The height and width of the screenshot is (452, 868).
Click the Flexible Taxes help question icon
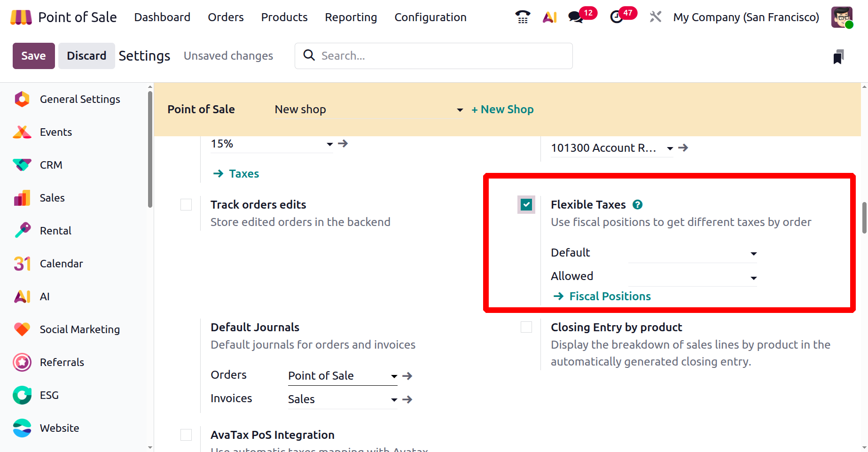coord(637,205)
